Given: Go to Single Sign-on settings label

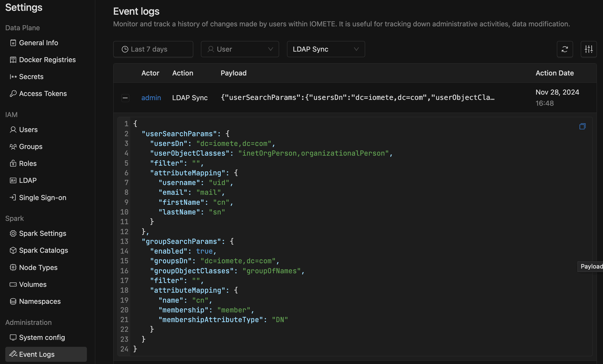Looking at the screenshot, I should [42, 198].
